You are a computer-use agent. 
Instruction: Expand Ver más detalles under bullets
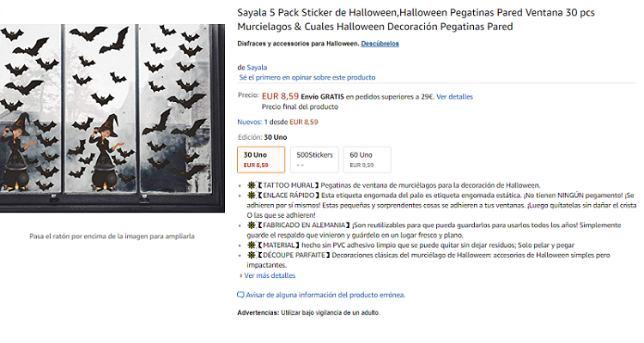tap(270, 276)
